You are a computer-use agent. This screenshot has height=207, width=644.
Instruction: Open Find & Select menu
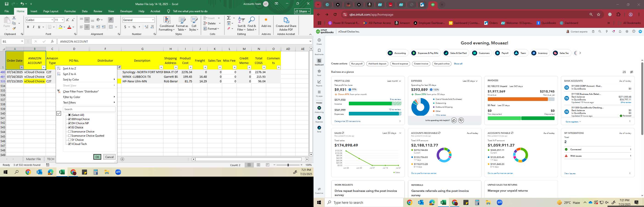coord(252,24)
